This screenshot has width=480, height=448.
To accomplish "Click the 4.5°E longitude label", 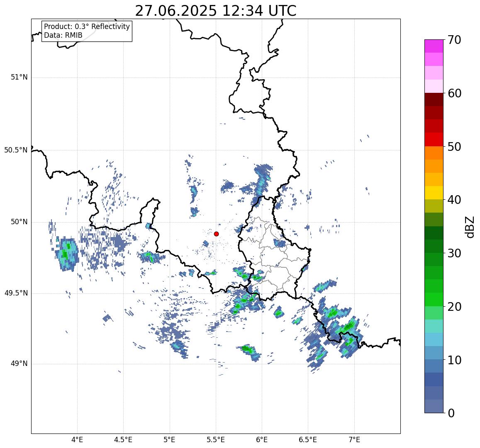I will [123, 440].
